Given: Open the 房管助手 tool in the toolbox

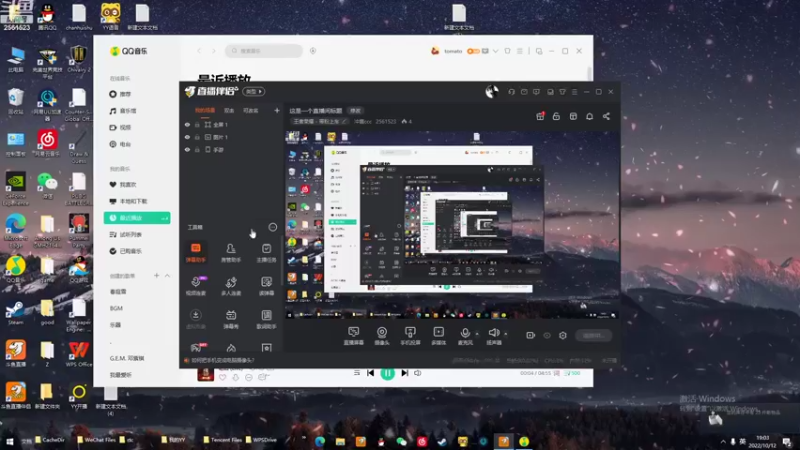Looking at the screenshot, I should 231,253.
